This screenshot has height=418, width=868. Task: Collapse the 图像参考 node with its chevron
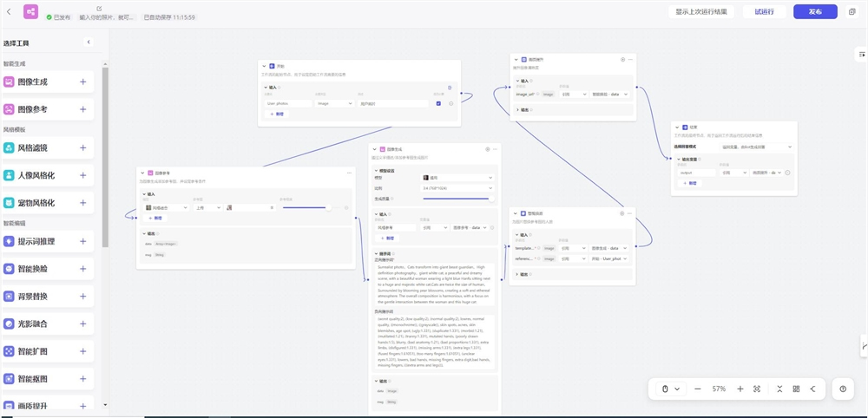143,173
